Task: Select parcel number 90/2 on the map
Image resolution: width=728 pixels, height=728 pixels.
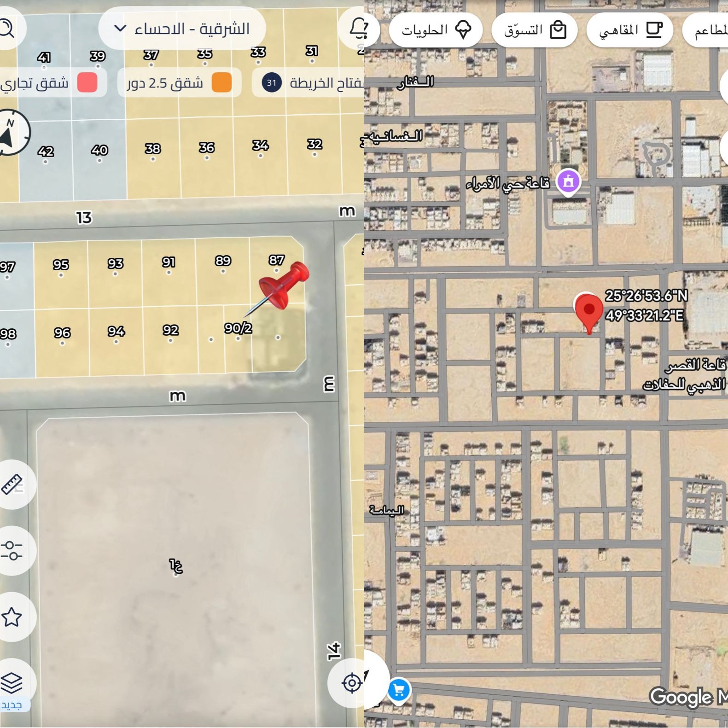Action: click(x=238, y=329)
